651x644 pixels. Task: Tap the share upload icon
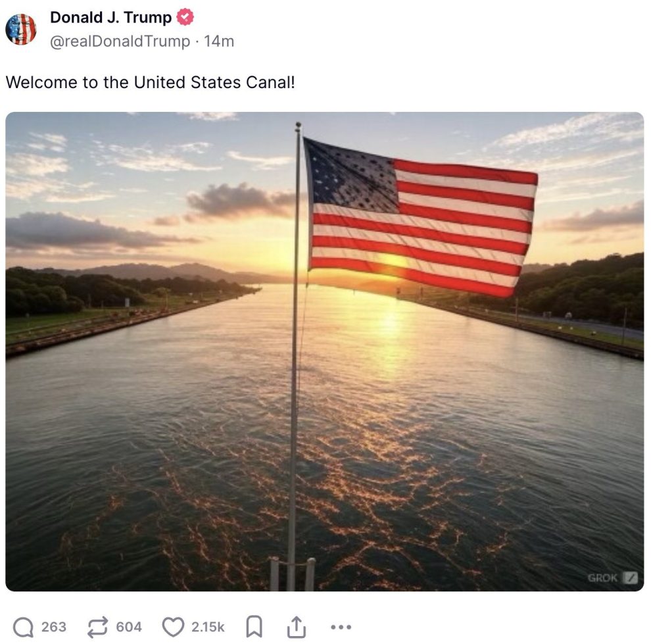(x=296, y=627)
